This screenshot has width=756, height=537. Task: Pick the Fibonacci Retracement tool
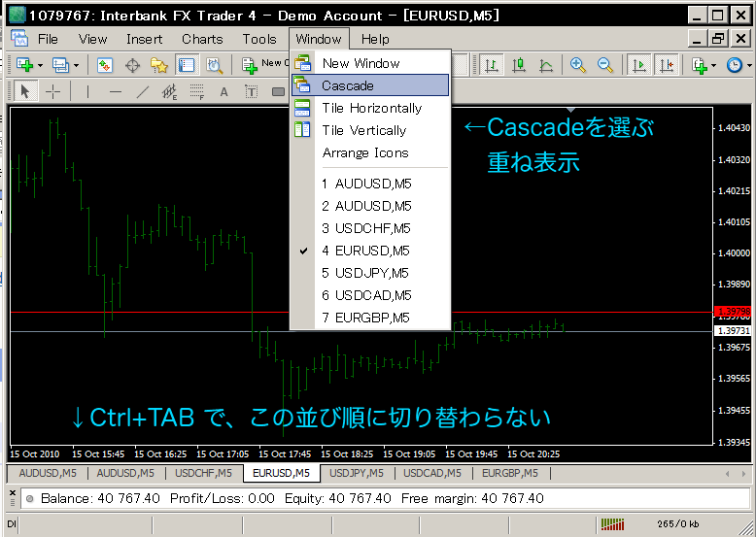[x=196, y=91]
